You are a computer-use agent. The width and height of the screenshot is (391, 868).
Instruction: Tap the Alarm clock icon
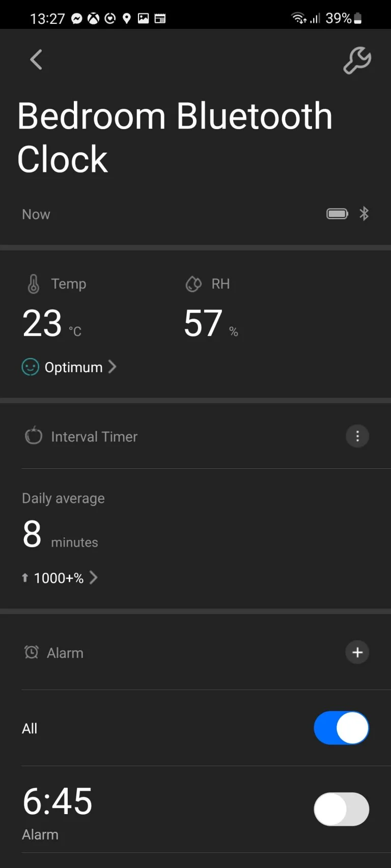point(32,652)
